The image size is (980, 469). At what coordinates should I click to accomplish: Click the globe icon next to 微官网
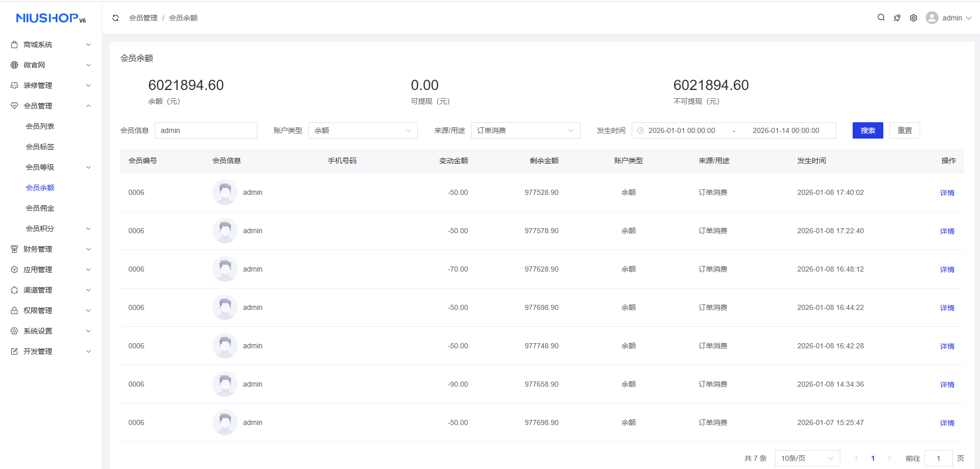[14, 65]
